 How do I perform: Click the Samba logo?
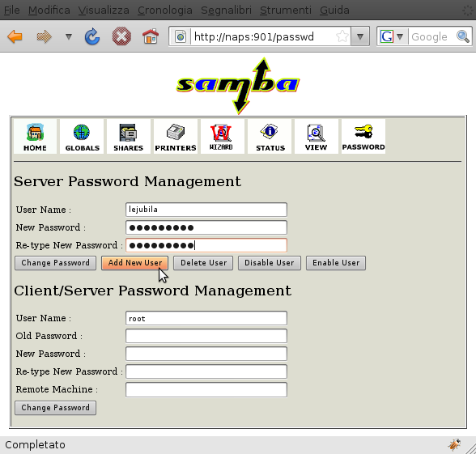pos(238,86)
